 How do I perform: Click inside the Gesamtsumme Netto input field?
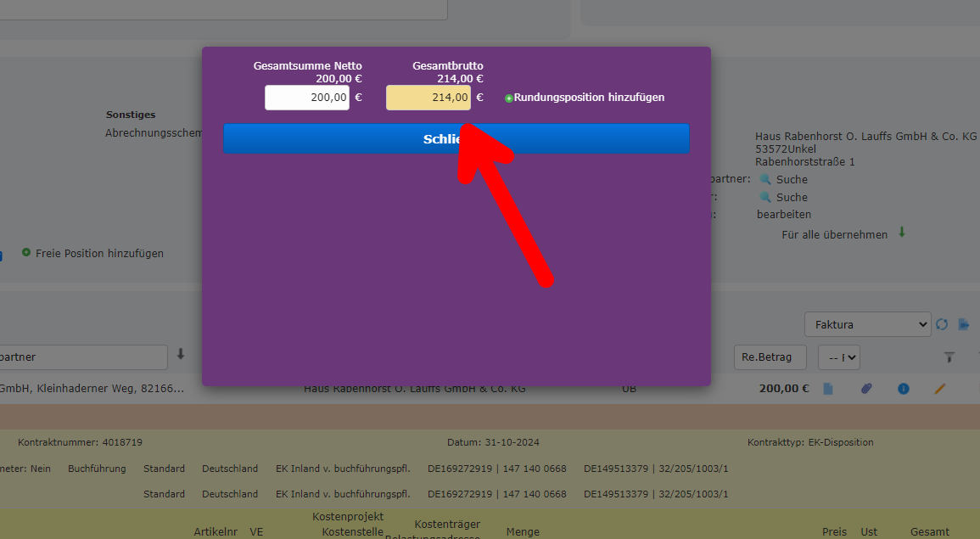(x=306, y=97)
